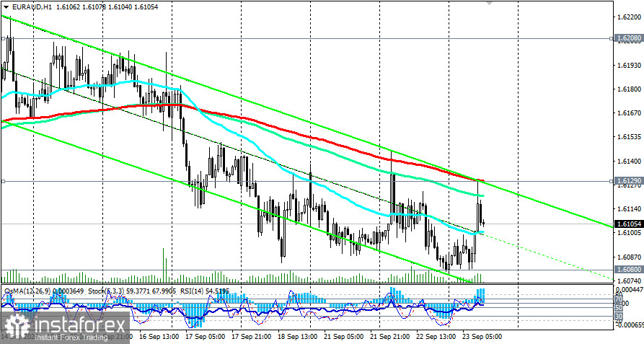Select the 1.61290 price level label
644x344 pixels.
click(628, 180)
